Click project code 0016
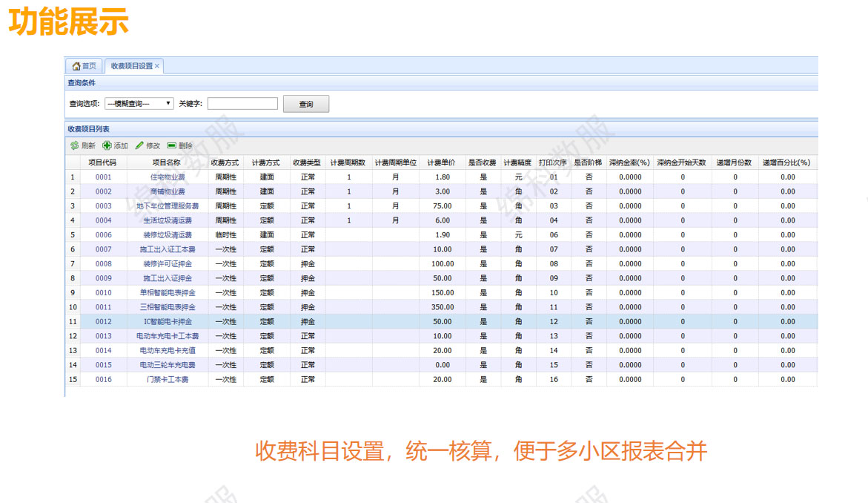The height and width of the screenshot is (503, 868). [104, 379]
